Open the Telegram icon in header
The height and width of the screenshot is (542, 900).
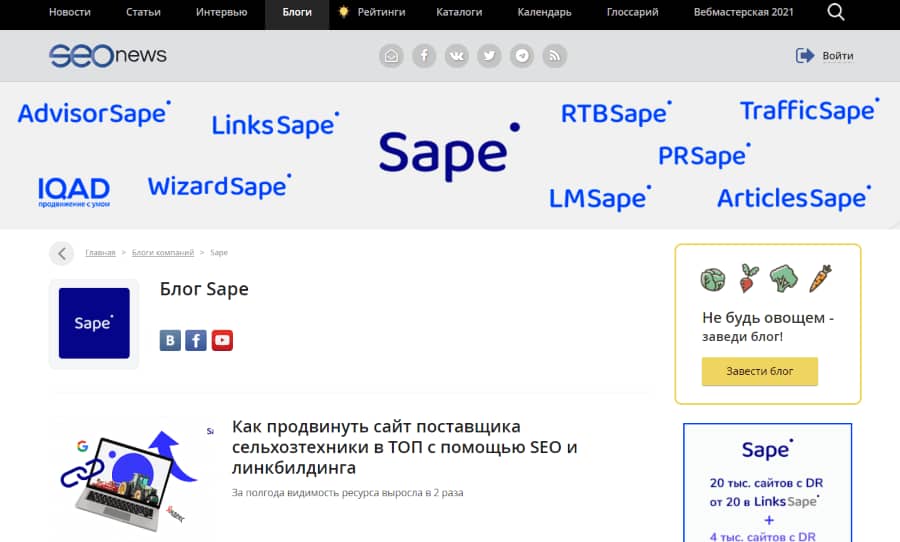(522, 56)
